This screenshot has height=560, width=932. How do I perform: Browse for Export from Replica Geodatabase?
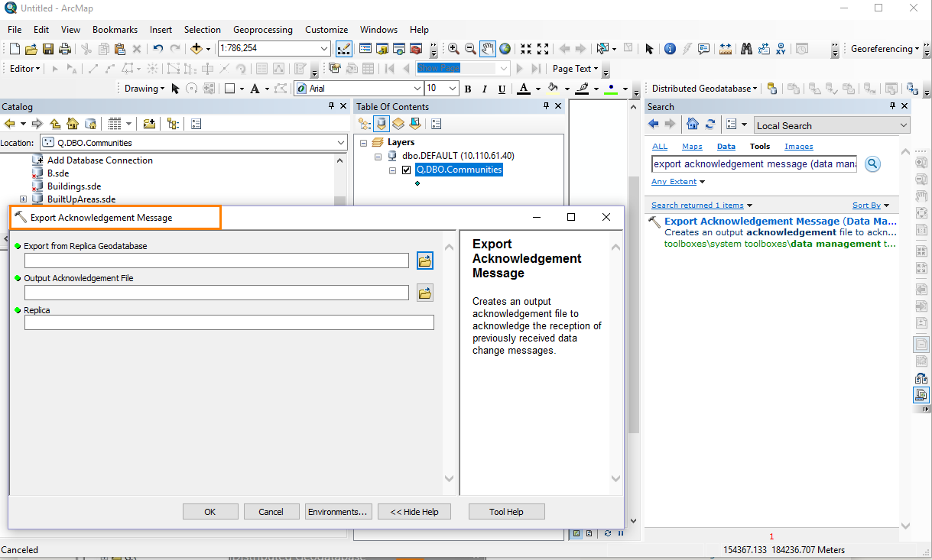425,261
